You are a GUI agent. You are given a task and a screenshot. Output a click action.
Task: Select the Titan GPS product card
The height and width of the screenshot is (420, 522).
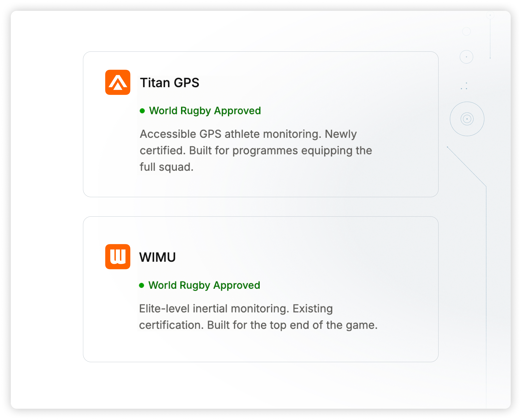click(261, 124)
